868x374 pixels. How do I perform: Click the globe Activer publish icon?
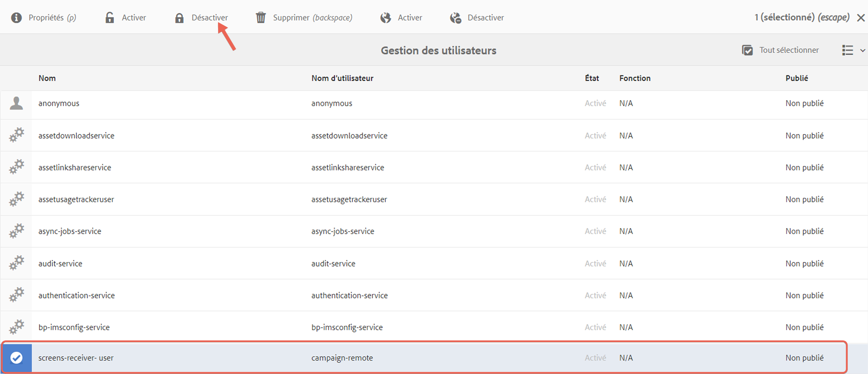(386, 18)
